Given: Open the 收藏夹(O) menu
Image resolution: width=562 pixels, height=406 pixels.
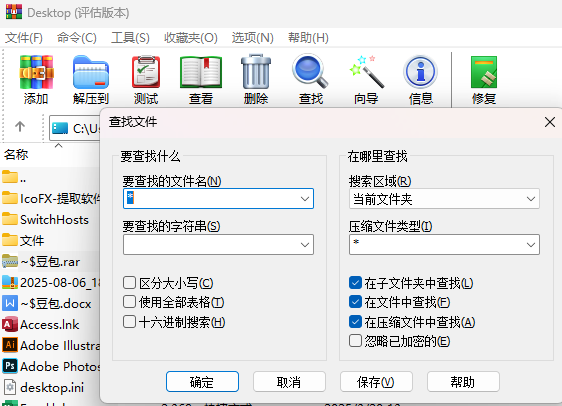Looking at the screenshot, I should (191, 38).
